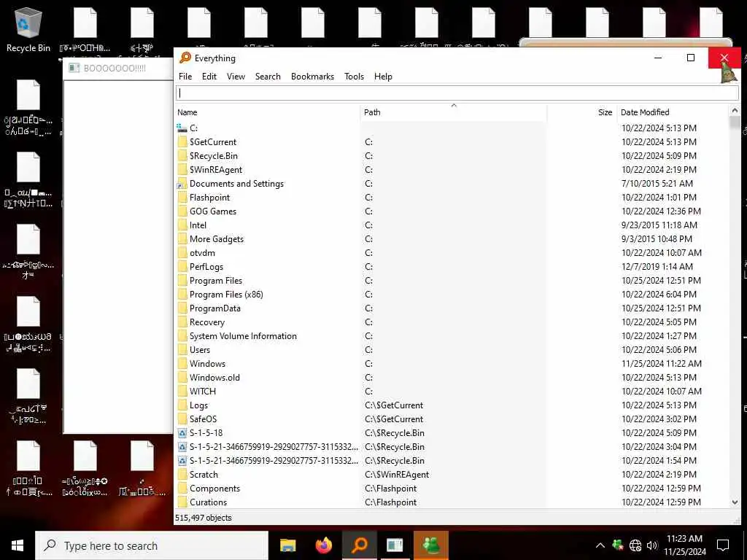Open the Help menu
The image size is (747, 560).
click(x=383, y=76)
